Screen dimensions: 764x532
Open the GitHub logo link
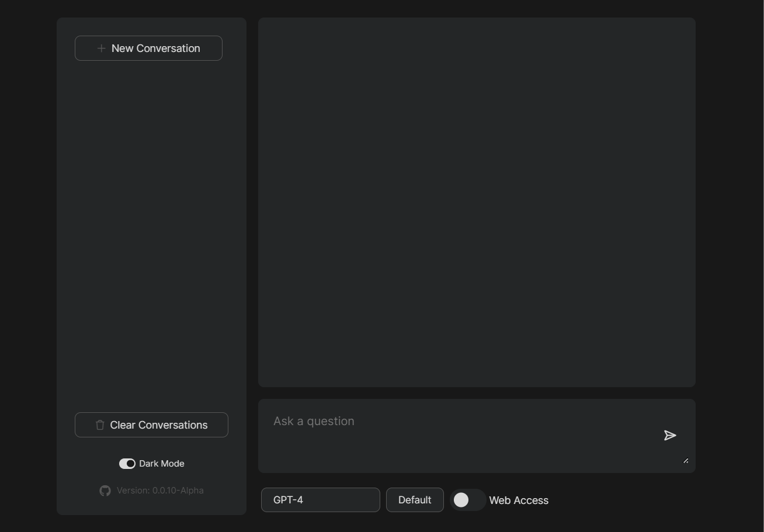(105, 491)
